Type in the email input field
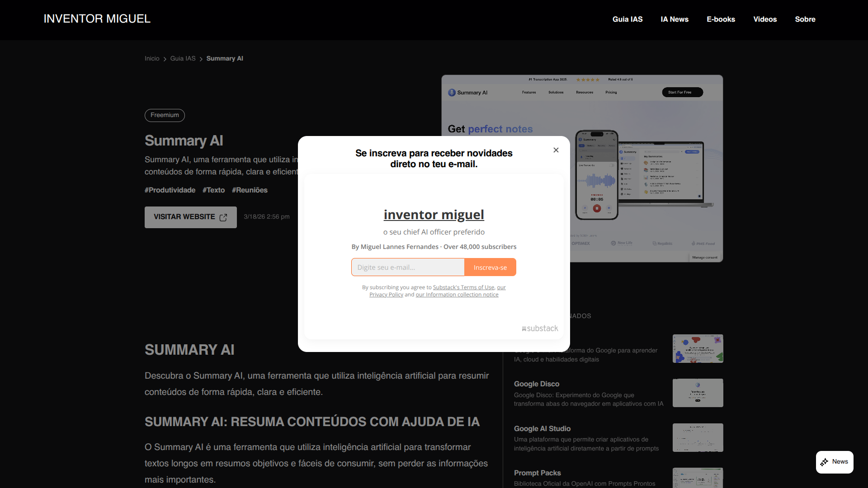868x488 pixels. pos(407,267)
